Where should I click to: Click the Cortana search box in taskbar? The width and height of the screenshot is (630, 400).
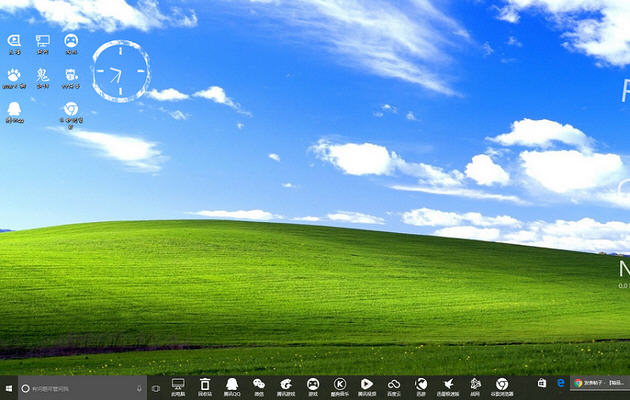(x=82, y=388)
